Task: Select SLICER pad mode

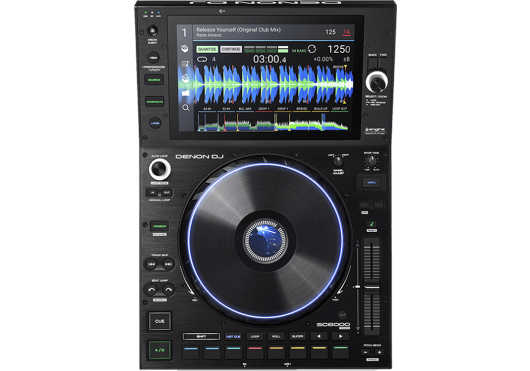Action: pos(297,337)
